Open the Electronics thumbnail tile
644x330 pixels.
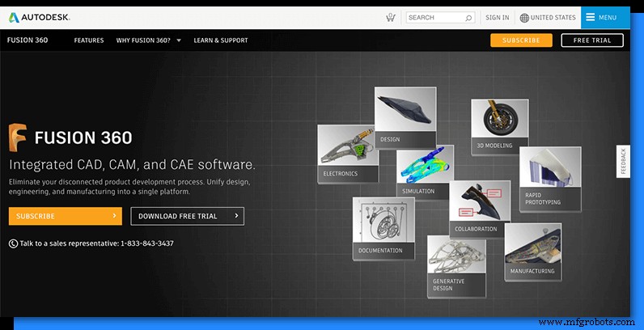pos(348,153)
